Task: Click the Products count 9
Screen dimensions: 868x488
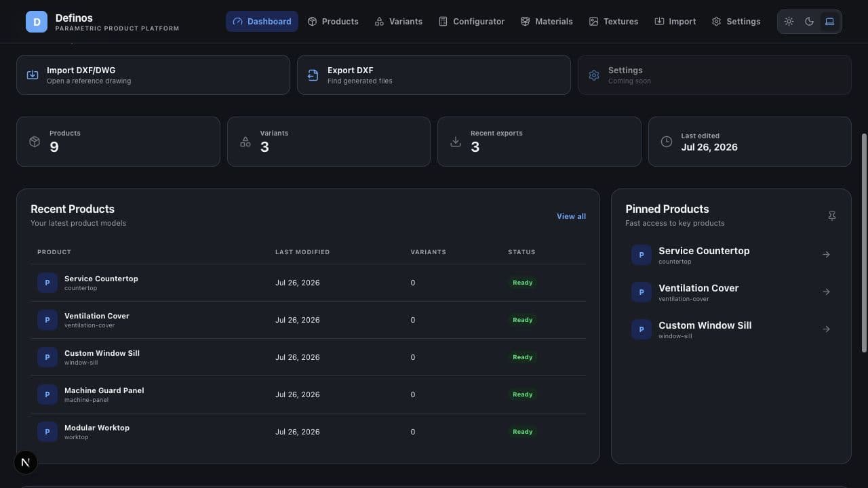Action: click(54, 147)
